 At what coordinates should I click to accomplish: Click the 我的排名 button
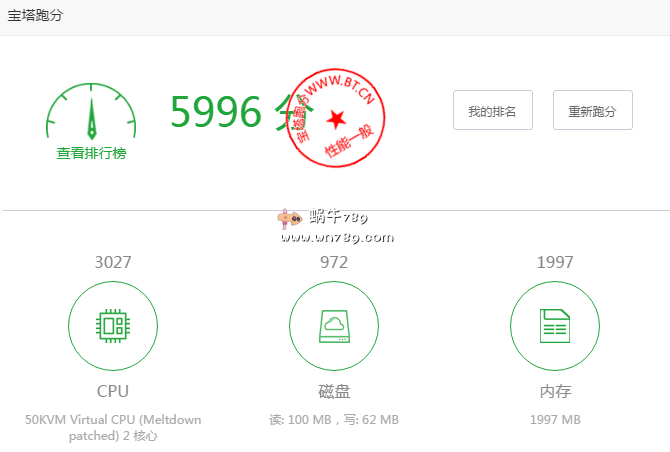(492, 111)
